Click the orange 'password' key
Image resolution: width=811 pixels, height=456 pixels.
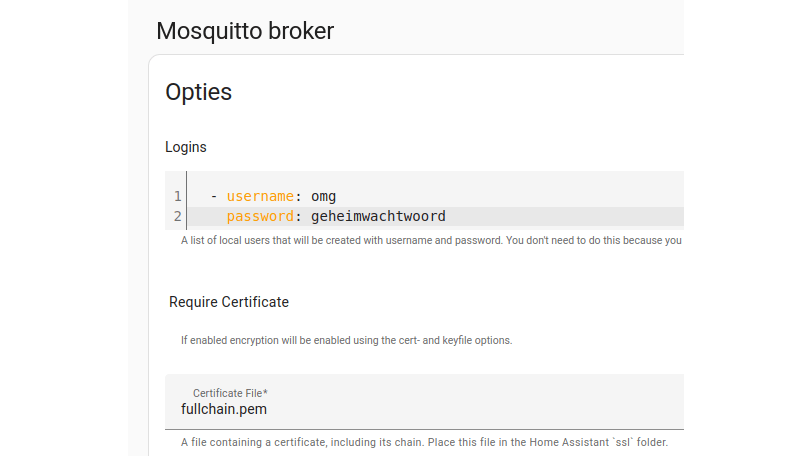pos(260,216)
